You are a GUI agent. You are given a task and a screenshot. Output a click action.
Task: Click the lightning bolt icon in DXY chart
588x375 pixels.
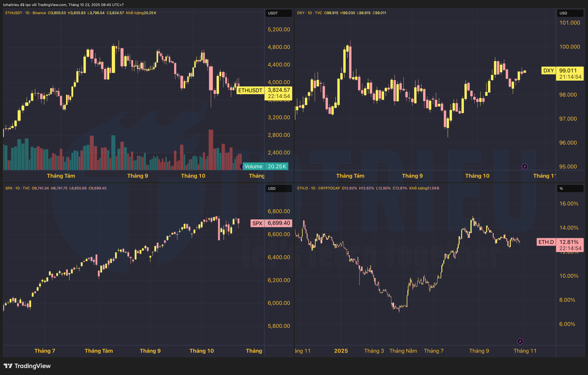click(524, 167)
